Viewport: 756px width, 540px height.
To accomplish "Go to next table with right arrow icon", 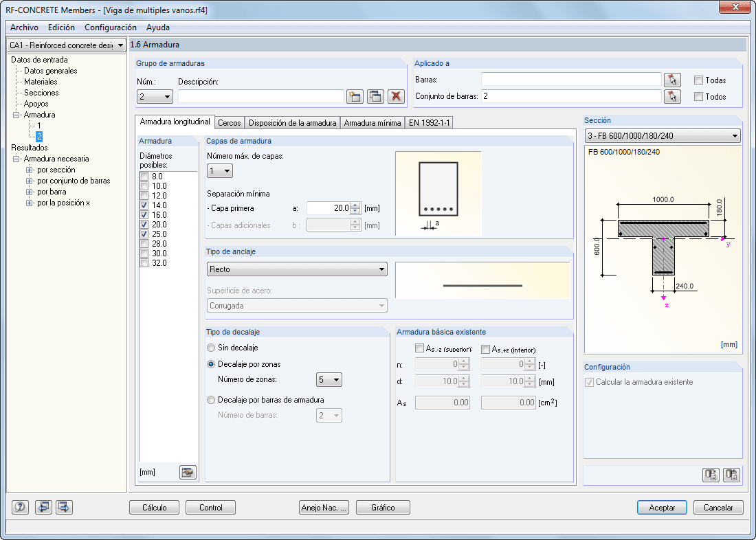I will (x=64, y=507).
